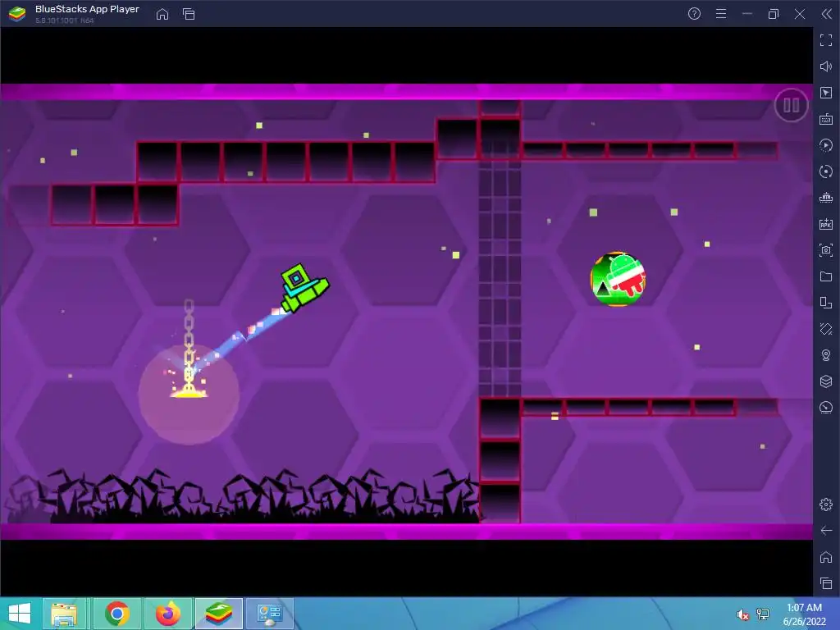Open the memory trim chip icon

click(826, 198)
